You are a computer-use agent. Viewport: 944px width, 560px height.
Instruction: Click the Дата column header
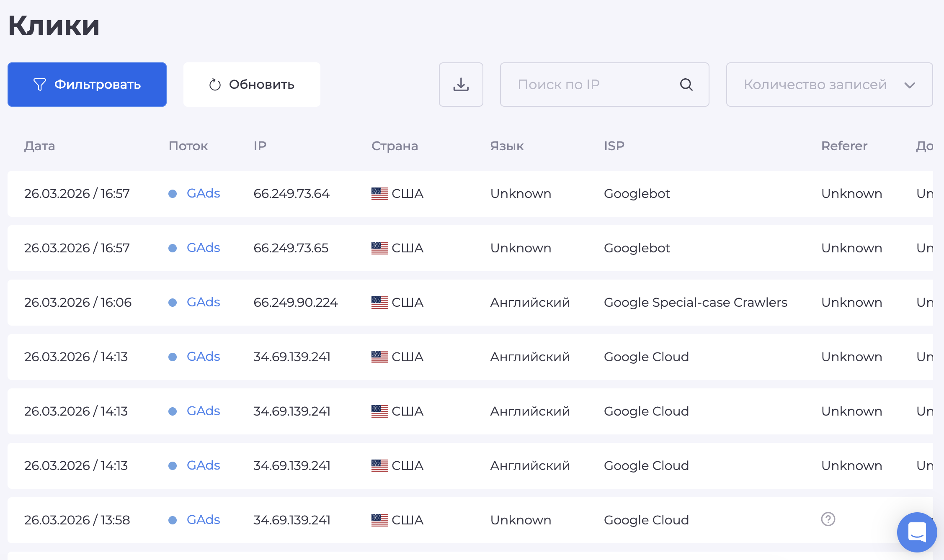tap(39, 146)
